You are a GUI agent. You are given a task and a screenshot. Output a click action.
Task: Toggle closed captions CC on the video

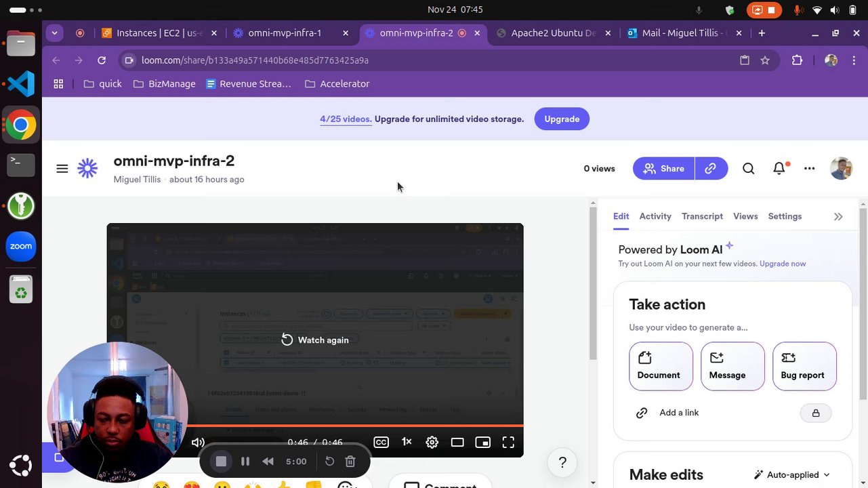[x=381, y=443]
